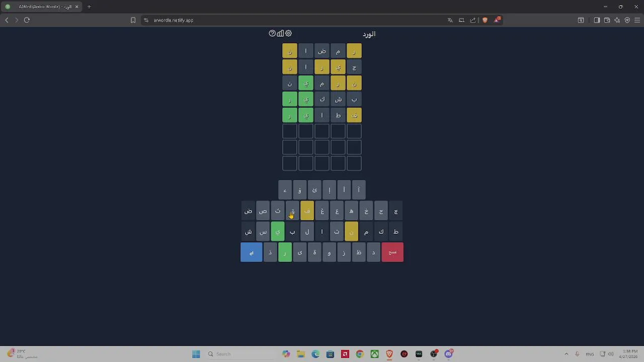Submit the guess with blue enter key
The height and width of the screenshot is (362, 644).
252,252
